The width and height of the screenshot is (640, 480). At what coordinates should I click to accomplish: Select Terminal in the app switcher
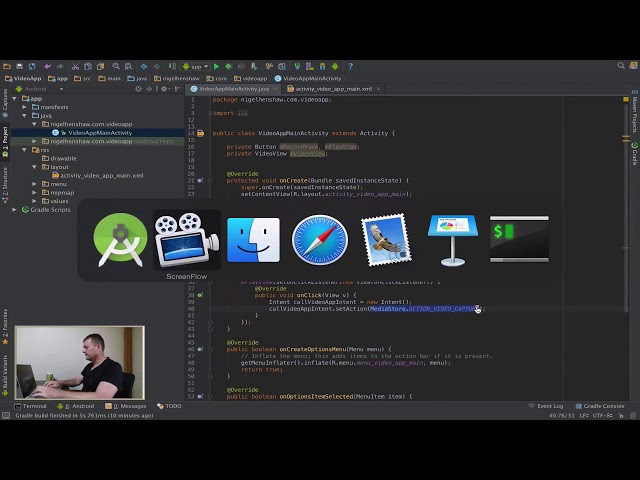519,239
